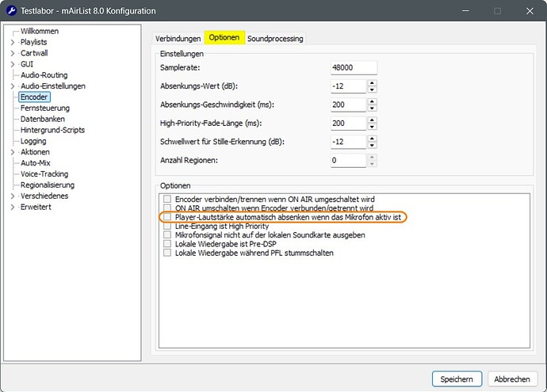
Task: Increase High-Priority-Fade-Länge with up arrow
Action: point(372,120)
